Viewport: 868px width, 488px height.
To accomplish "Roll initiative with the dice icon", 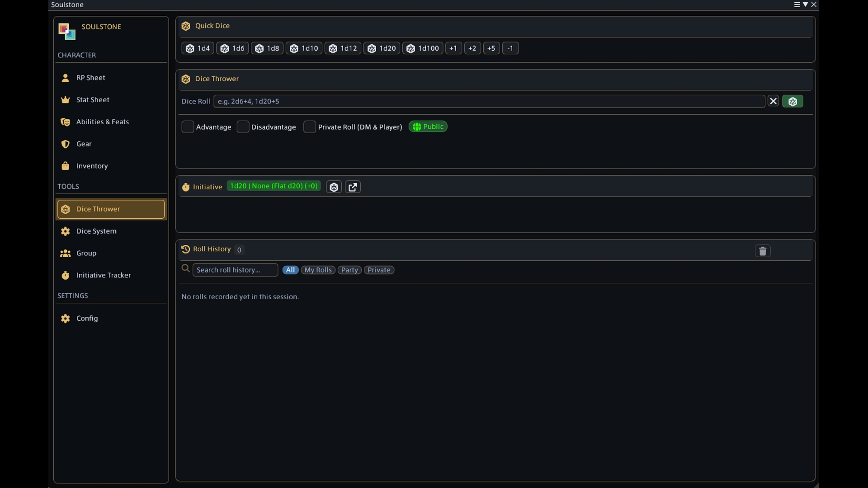I will [334, 187].
